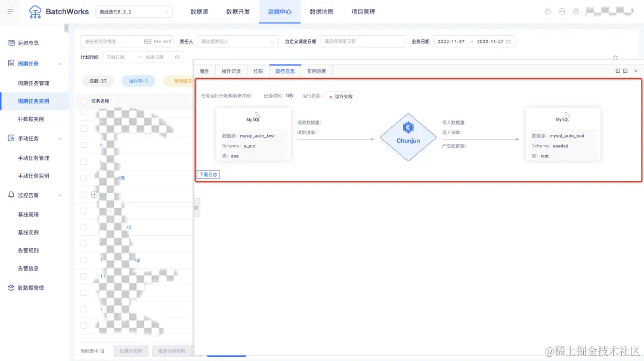The width and height of the screenshot is (644, 361).
Task: Check the box on the row starting 11
Action: point(83,276)
